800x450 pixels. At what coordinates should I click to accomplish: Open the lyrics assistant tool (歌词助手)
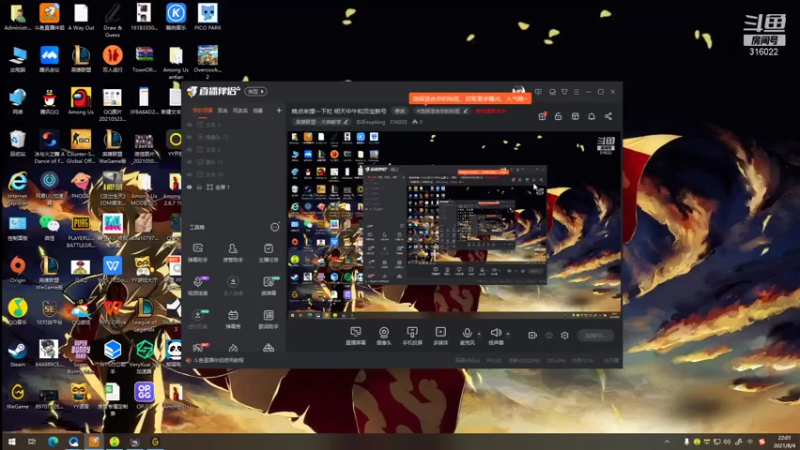coord(268,319)
